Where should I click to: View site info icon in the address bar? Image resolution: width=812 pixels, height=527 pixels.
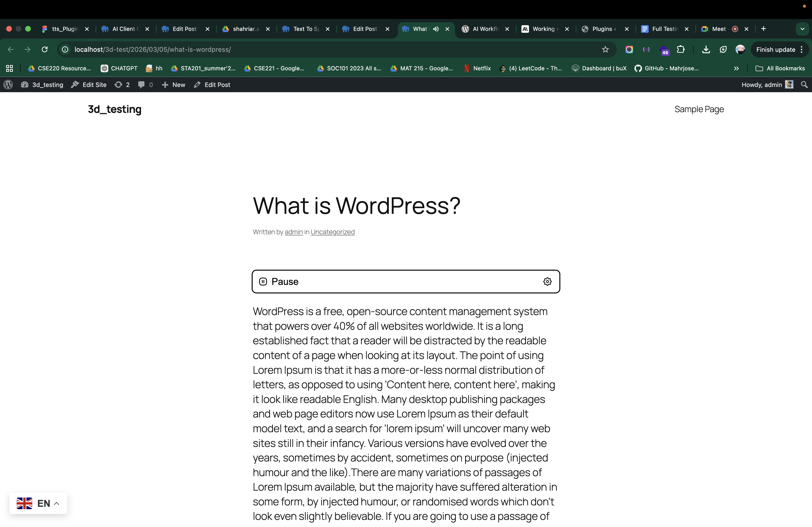pos(65,49)
